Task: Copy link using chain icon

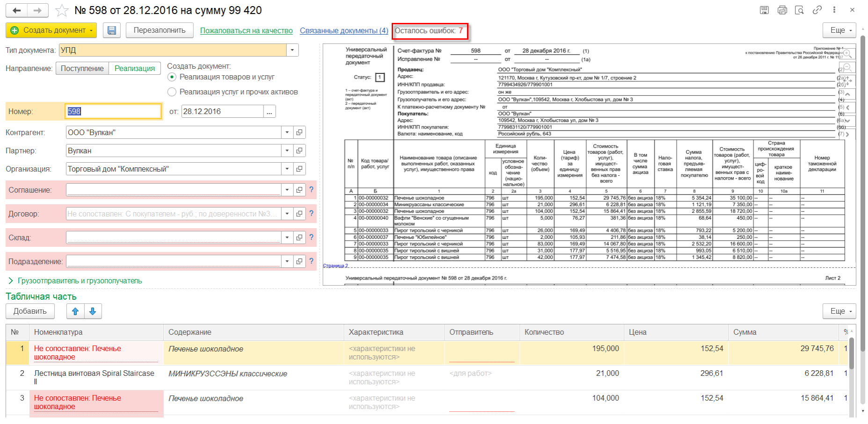Action: 817,10
